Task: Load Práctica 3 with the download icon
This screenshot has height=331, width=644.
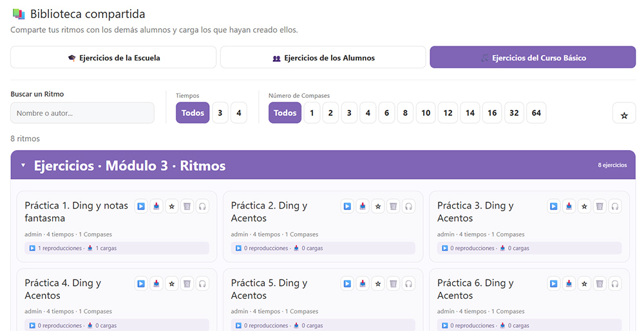Action: (569, 206)
